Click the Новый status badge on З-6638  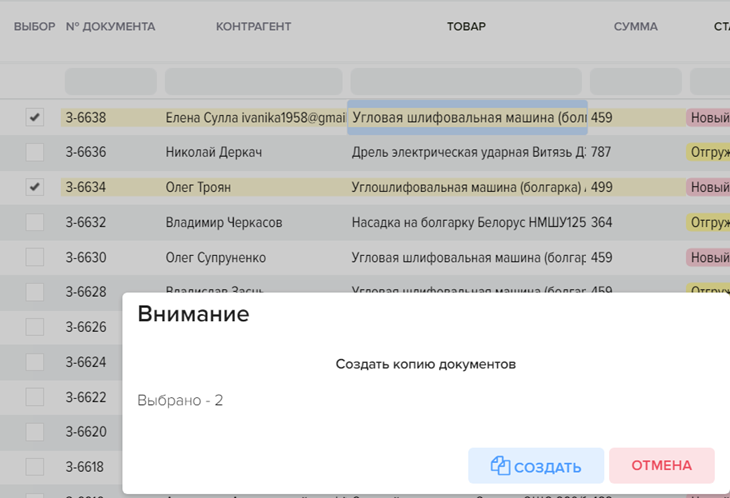pyautogui.click(x=708, y=118)
